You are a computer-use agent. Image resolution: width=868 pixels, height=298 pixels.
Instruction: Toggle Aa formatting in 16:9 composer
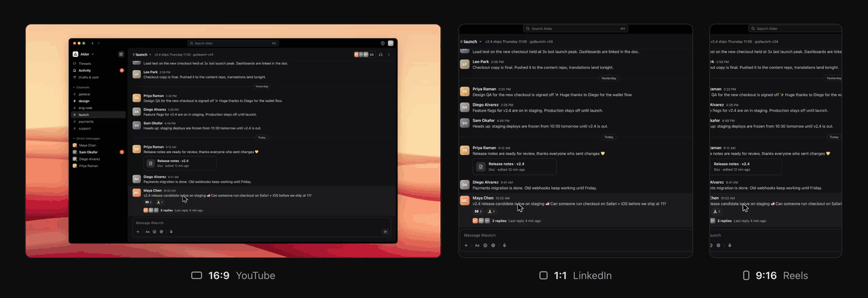[147, 231]
